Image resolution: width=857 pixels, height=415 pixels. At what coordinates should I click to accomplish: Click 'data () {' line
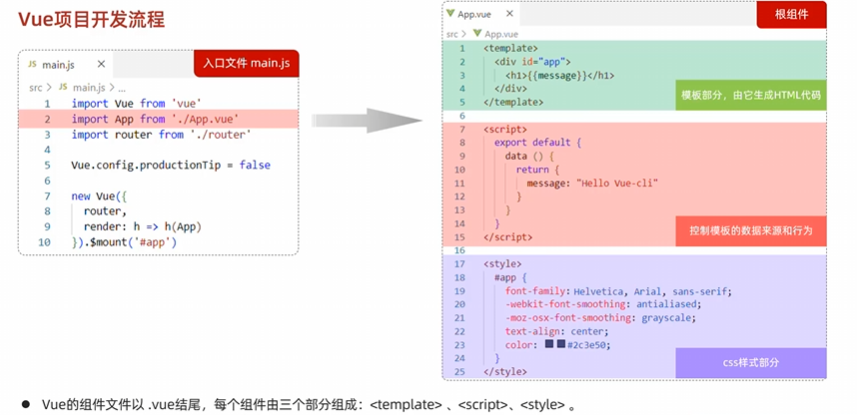pos(530,156)
